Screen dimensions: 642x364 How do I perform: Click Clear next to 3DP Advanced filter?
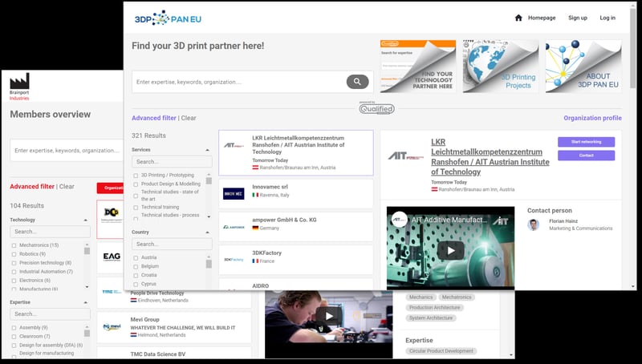point(189,118)
